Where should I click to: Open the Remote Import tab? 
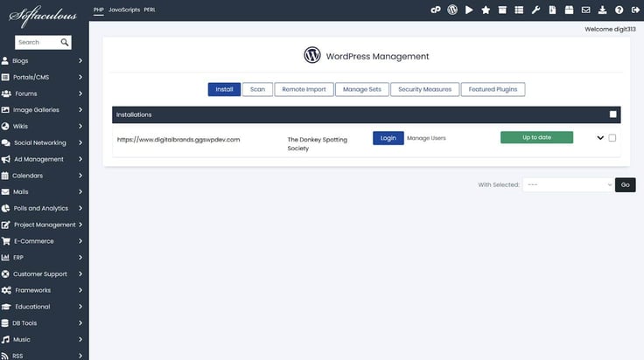(304, 89)
